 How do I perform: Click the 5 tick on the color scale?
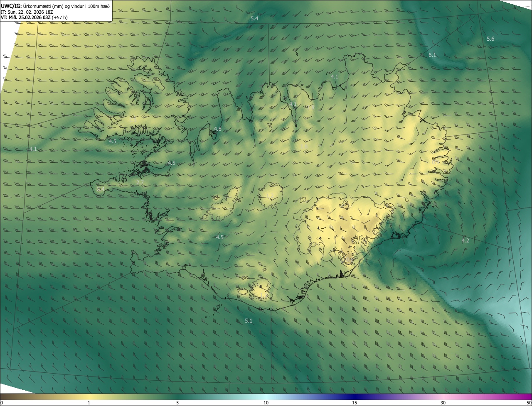point(177,403)
